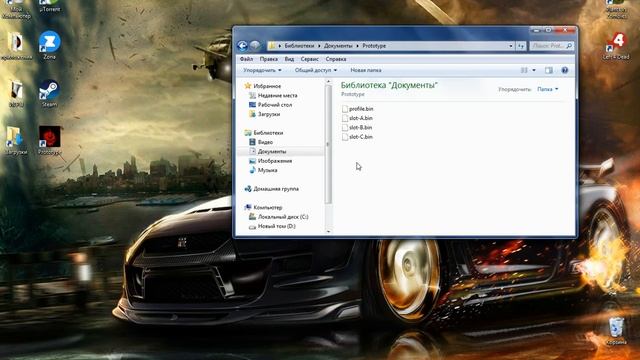Open the Сервис menu
This screenshot has width=640, height=360.
[309, 59]
